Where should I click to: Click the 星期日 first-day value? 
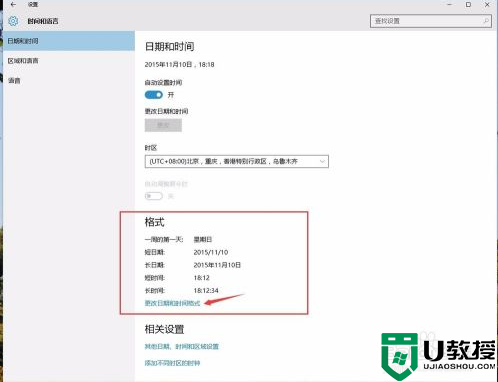203,239
